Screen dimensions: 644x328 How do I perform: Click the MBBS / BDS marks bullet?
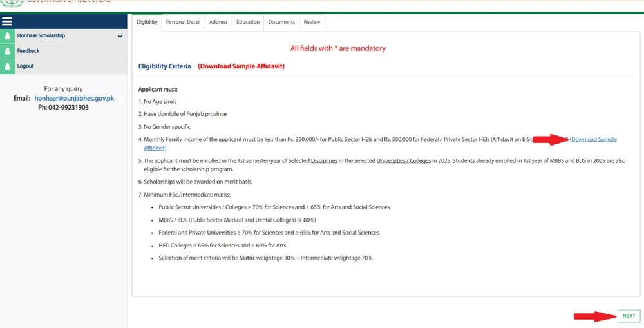point(238,220)
